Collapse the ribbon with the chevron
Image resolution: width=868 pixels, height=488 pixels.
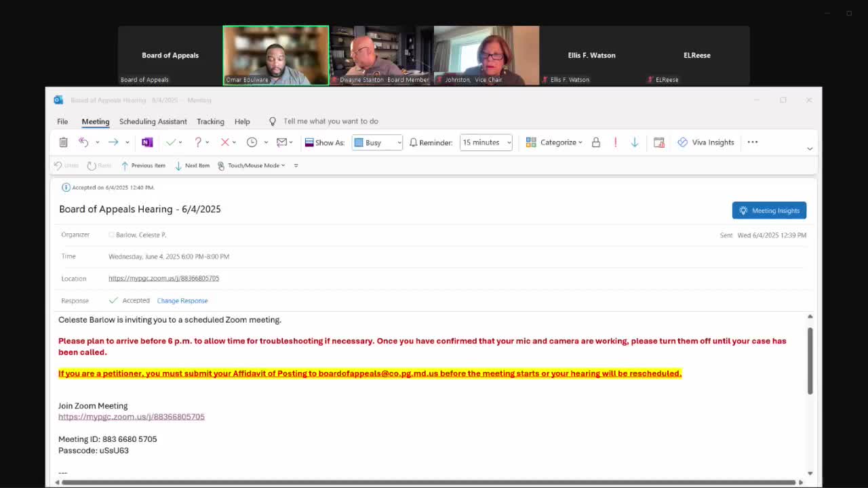810,148
